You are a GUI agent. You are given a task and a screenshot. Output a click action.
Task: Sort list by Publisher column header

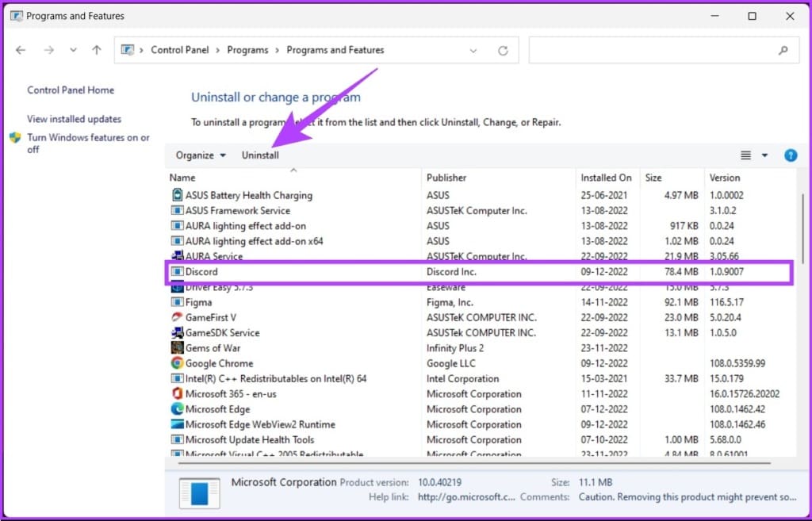point(446,178)
